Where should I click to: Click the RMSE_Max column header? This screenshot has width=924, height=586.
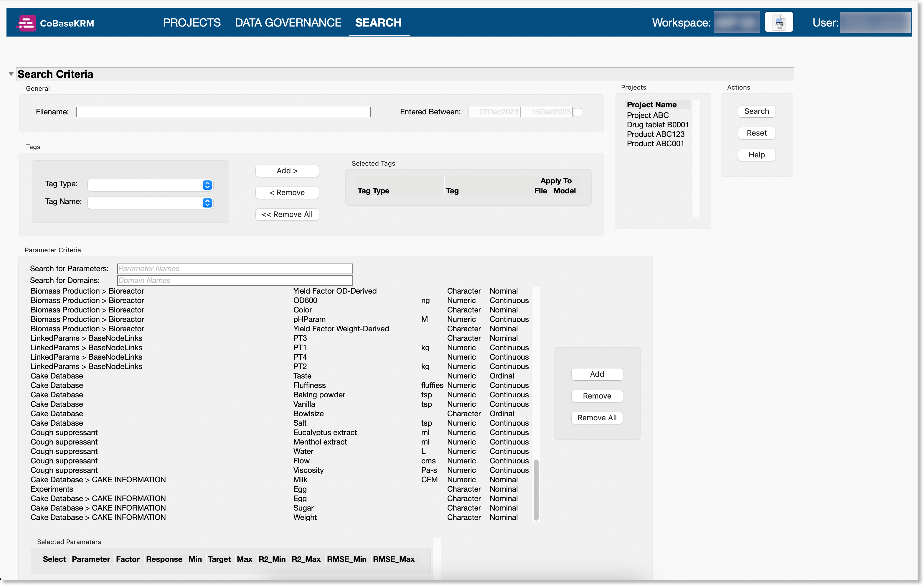click(394, 559)
